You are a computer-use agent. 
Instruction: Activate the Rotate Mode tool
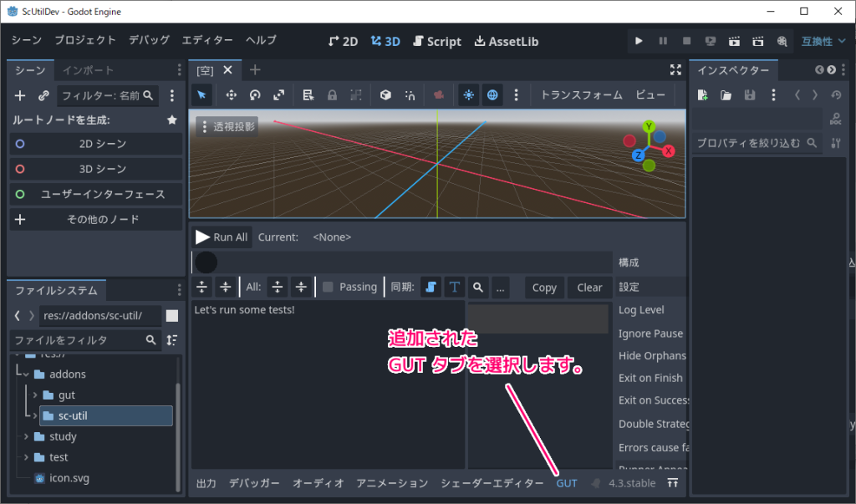[x=255, y=95]
